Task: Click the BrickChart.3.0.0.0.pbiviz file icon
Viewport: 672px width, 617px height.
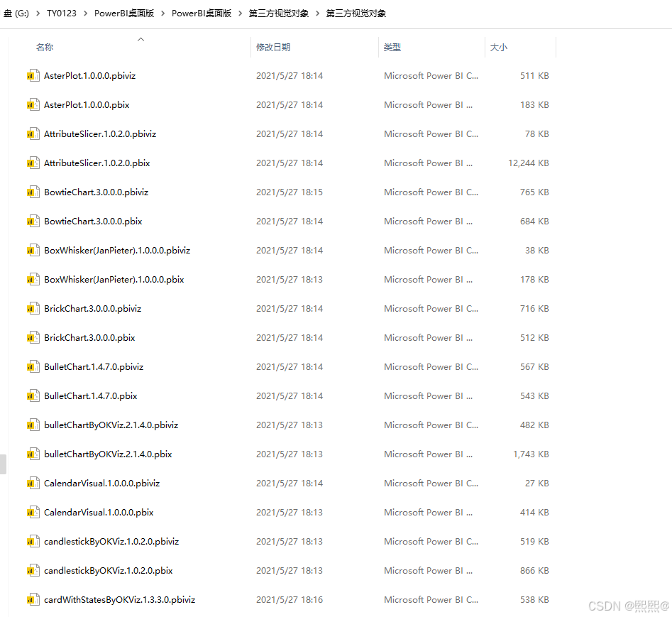Action: 33,309
